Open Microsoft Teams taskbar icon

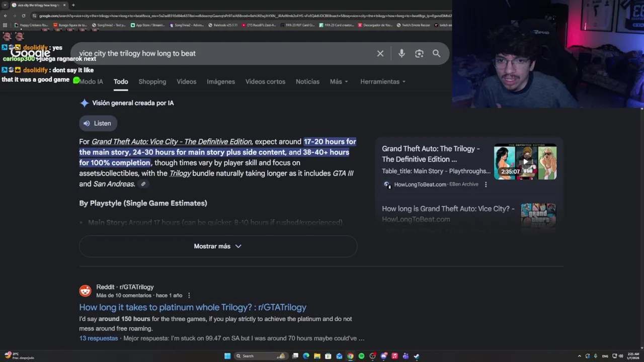point(406,356)
